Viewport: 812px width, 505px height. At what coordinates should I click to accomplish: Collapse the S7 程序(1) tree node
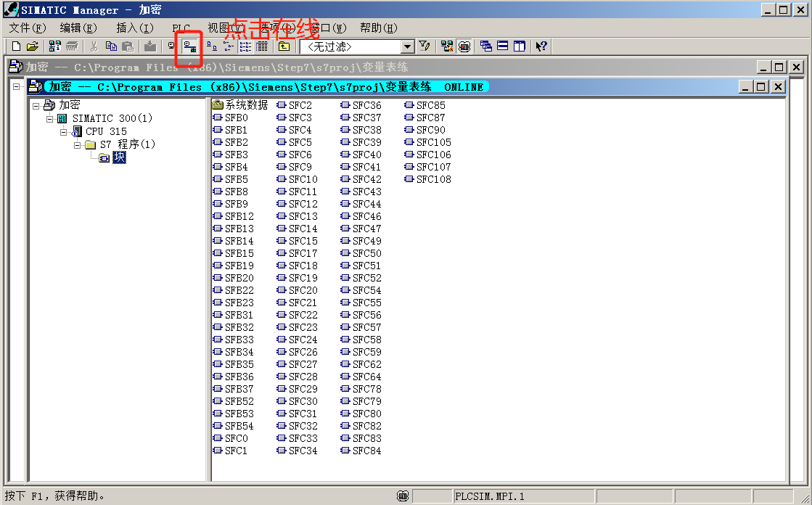point(77,145)
